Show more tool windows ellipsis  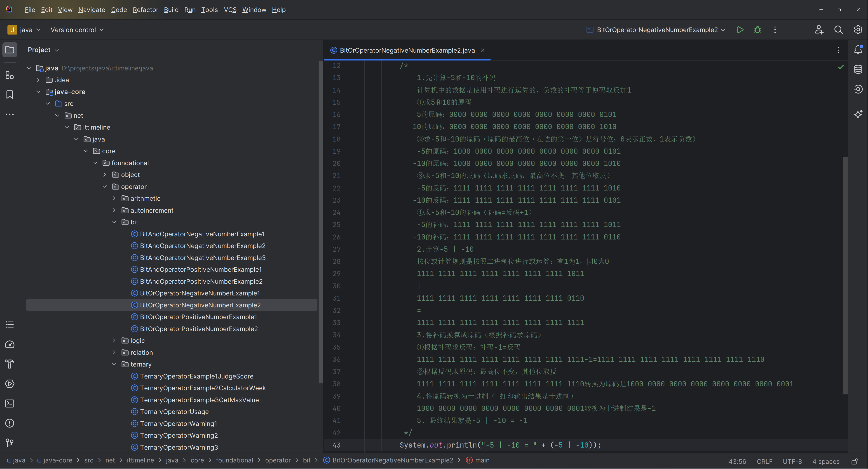click(10, 114)
